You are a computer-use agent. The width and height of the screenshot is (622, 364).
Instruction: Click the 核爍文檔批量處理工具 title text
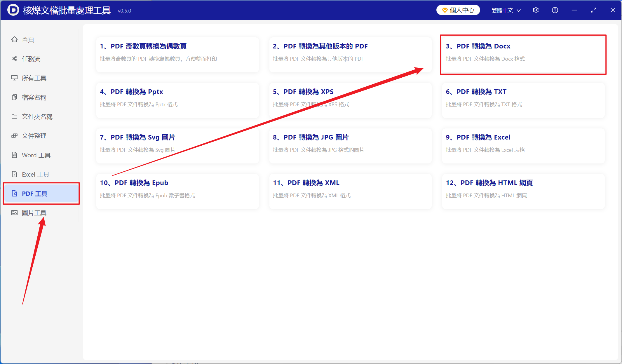[x=67, y=11]
